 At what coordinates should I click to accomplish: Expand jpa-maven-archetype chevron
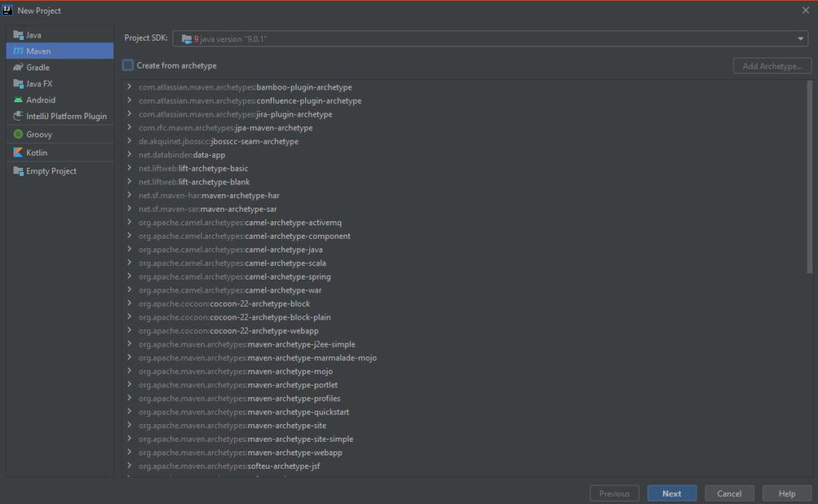129,127
